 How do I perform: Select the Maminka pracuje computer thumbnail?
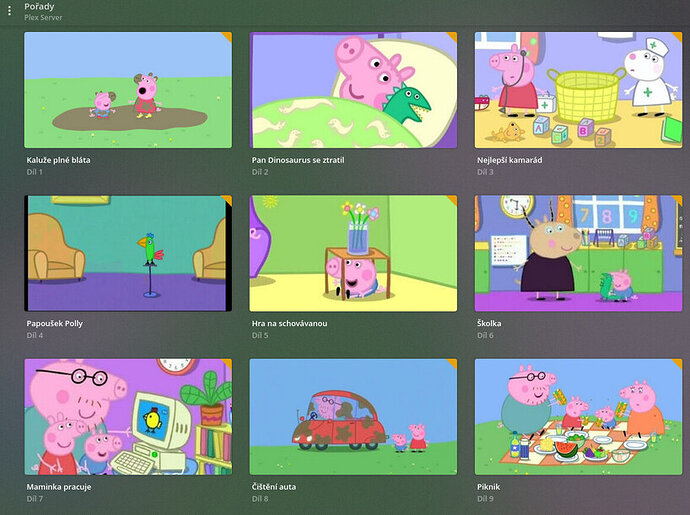(x=128, y=417)
